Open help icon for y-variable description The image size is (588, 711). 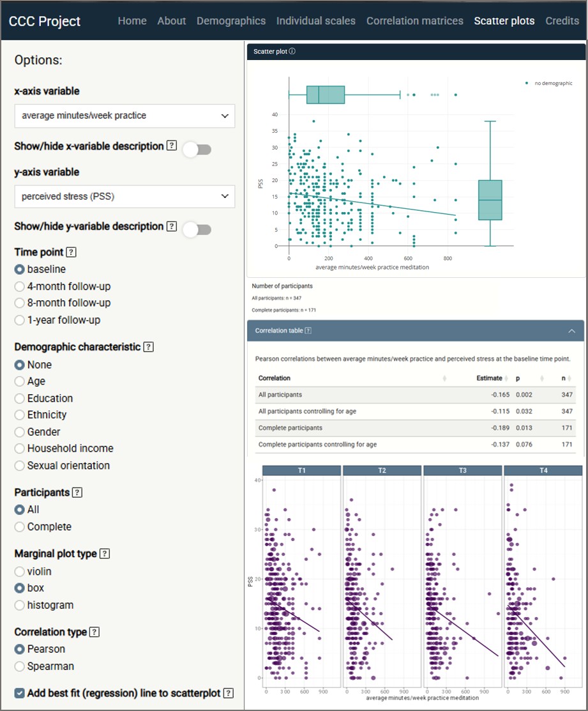(x=172, y=226)
